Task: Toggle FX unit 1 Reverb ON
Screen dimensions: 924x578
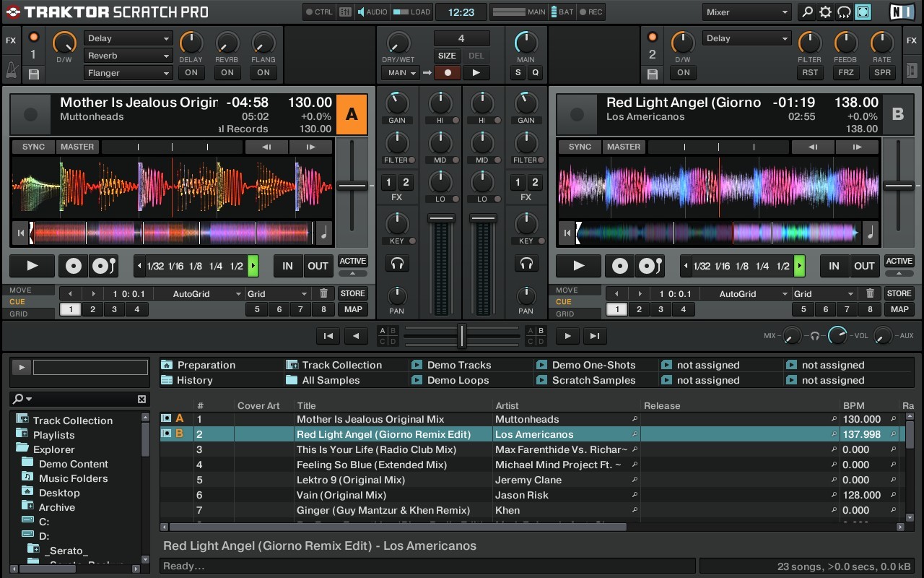Action: [x=227, y=72]
